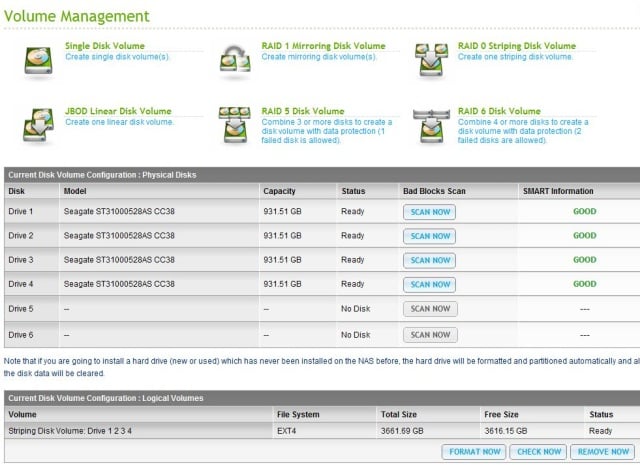Click the Capacity column header

coord(279,191)
